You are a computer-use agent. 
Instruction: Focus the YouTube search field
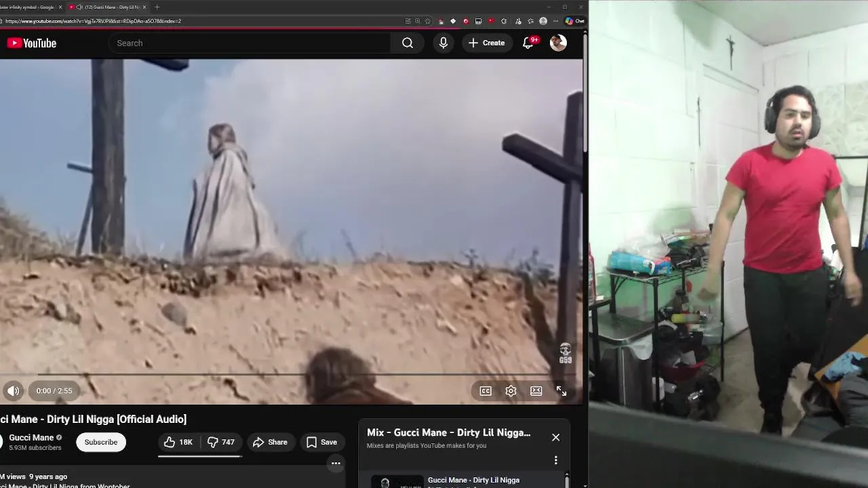coord(250,43)
